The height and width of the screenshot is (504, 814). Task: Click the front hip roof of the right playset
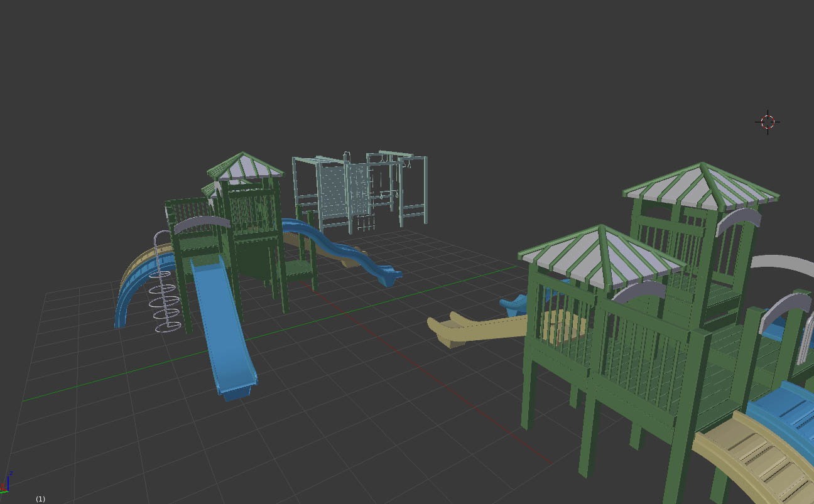tap(597, 251)
